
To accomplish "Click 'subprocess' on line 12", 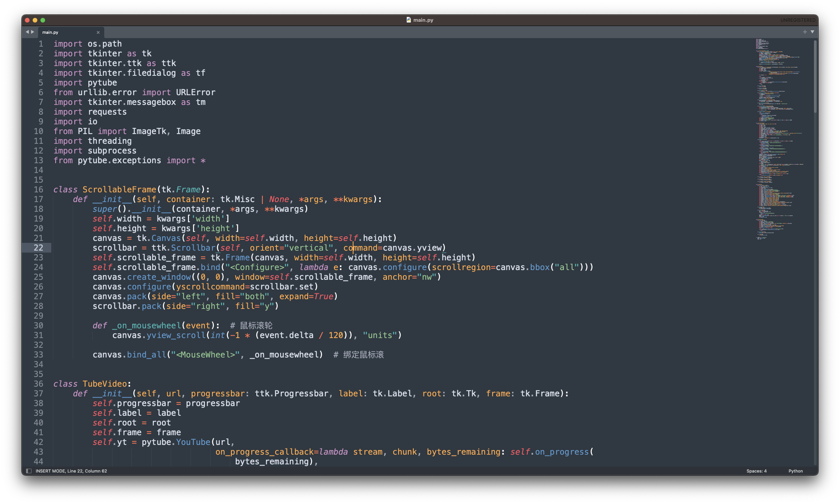I will pos(112,151).
